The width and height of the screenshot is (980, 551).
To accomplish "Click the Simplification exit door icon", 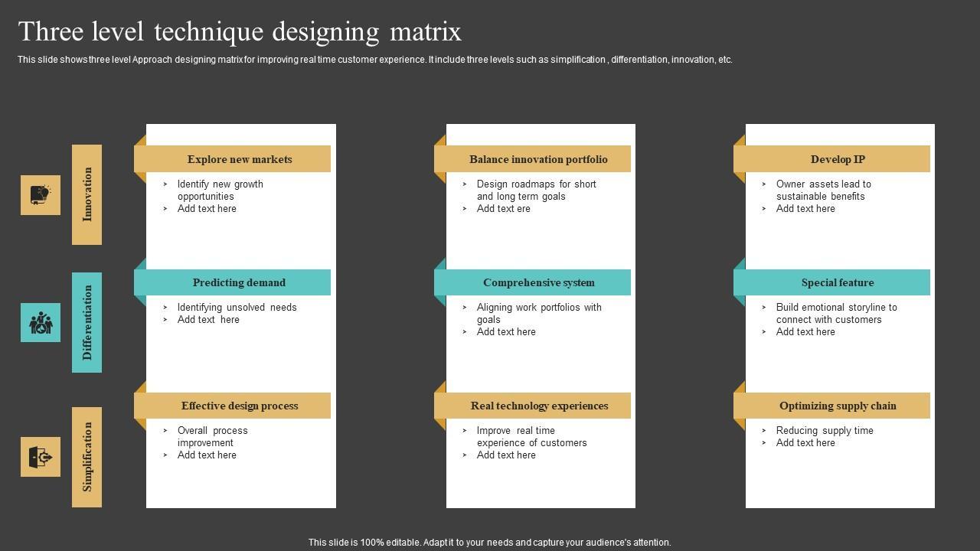I will click(41, 457).
